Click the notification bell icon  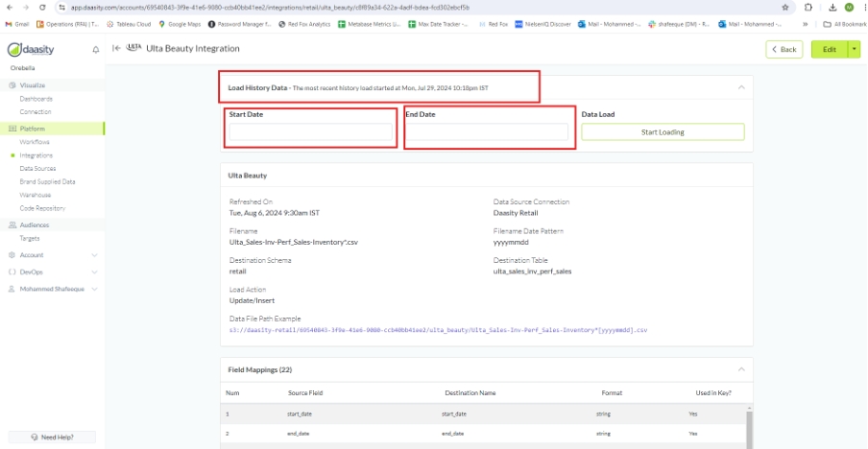tap(95, 49)
